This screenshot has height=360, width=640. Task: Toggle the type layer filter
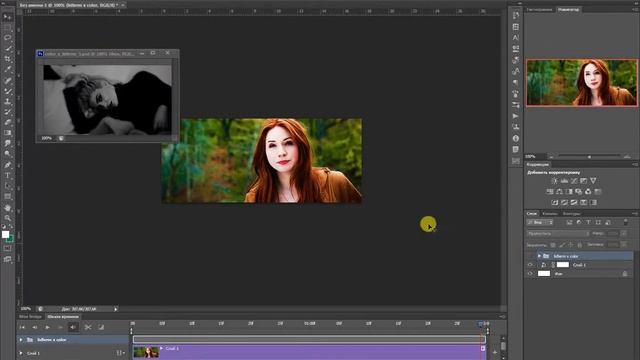coord(588,222)
